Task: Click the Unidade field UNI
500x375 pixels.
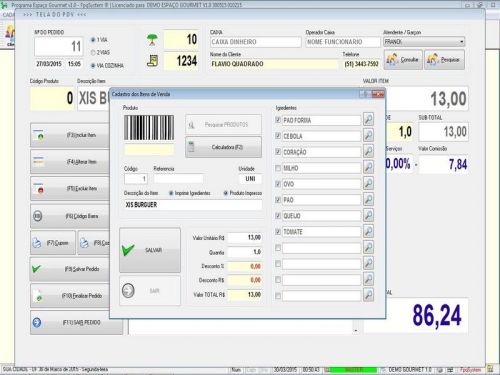Action: (250, 179)
